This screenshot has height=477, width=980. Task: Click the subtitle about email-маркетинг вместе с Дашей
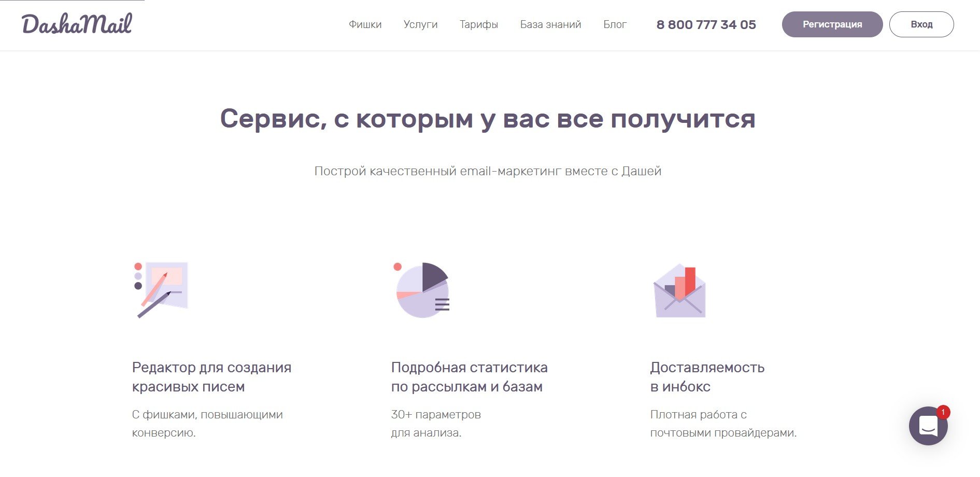[488, 171]
